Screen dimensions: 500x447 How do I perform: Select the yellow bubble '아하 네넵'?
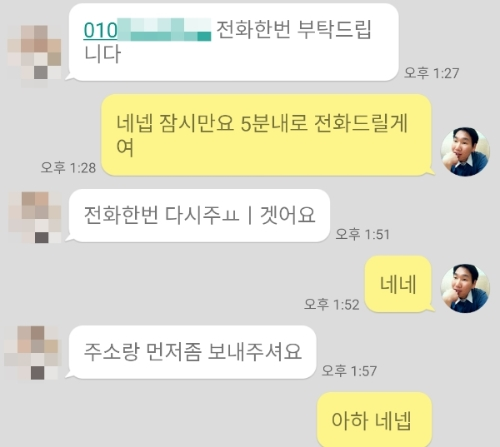(x=375, y=420)
